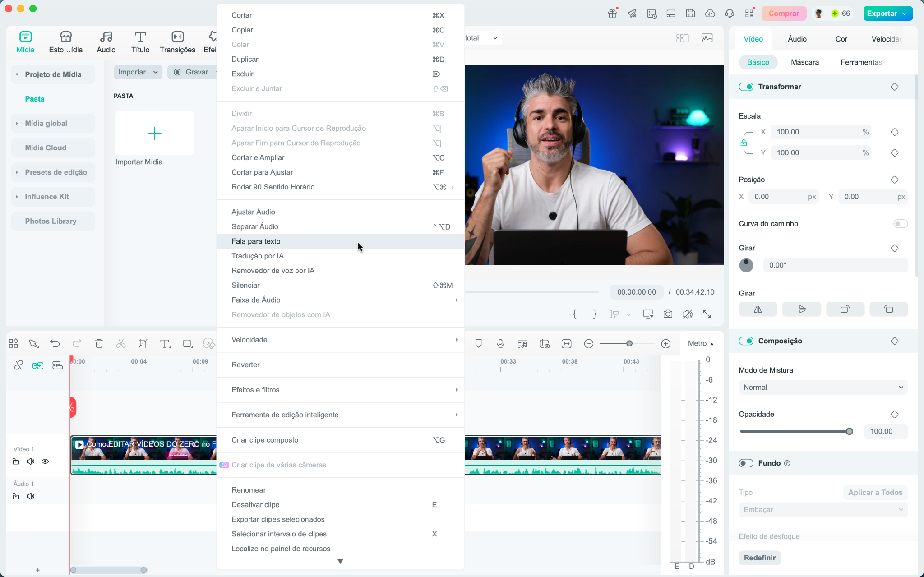The width and height of the screenshot is (924, 577).
Task: Open the Modo de Mistura Normal dropdown
Action: tap(823, 388)
